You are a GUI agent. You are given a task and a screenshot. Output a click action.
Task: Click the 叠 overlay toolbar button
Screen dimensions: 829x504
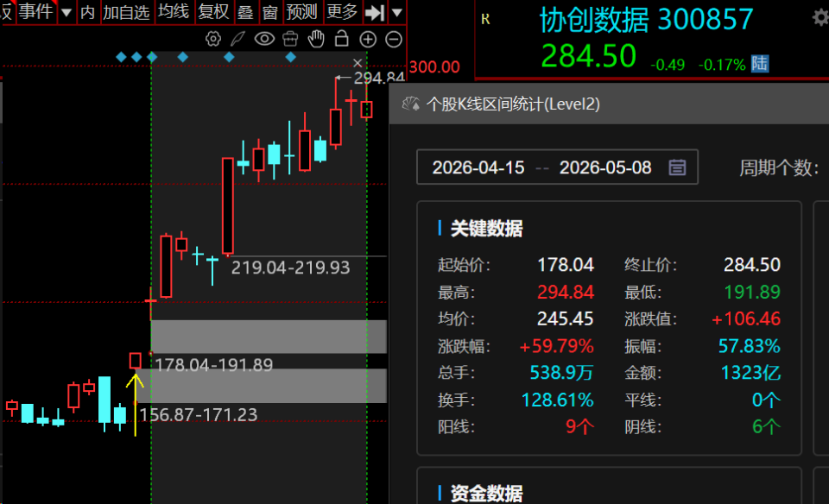[x=245, y=11]
